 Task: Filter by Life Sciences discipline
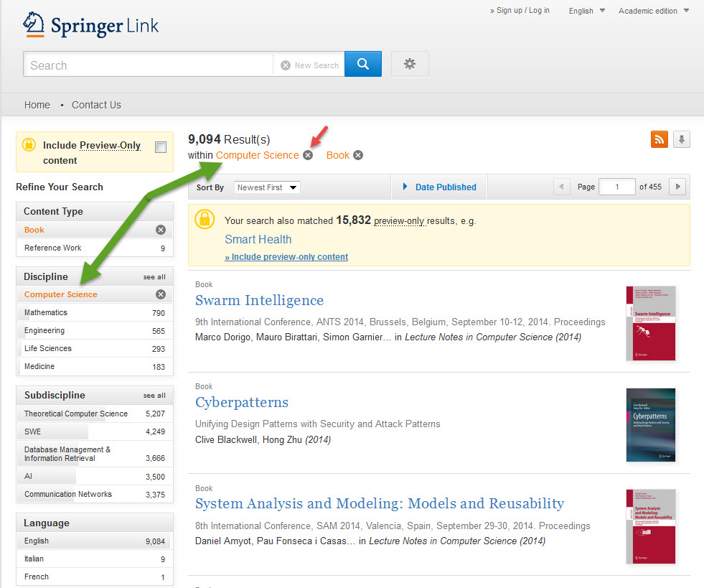click(x=95, y=349)
